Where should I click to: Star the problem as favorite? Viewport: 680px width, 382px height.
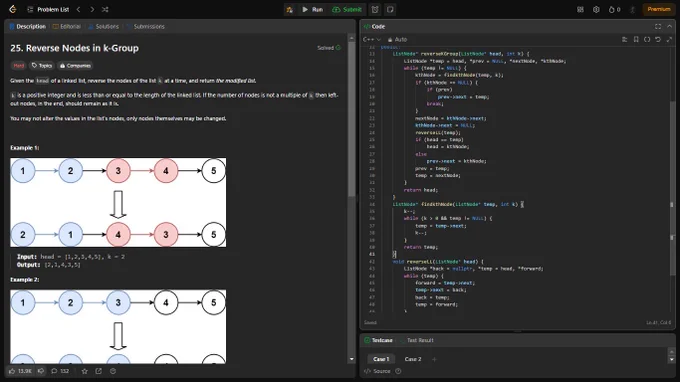[85, 371]
